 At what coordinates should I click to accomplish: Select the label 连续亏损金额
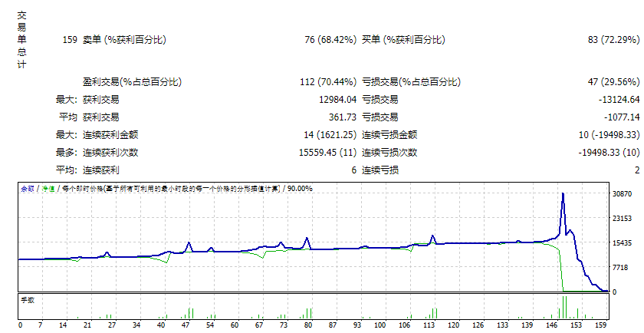[389, 135]
